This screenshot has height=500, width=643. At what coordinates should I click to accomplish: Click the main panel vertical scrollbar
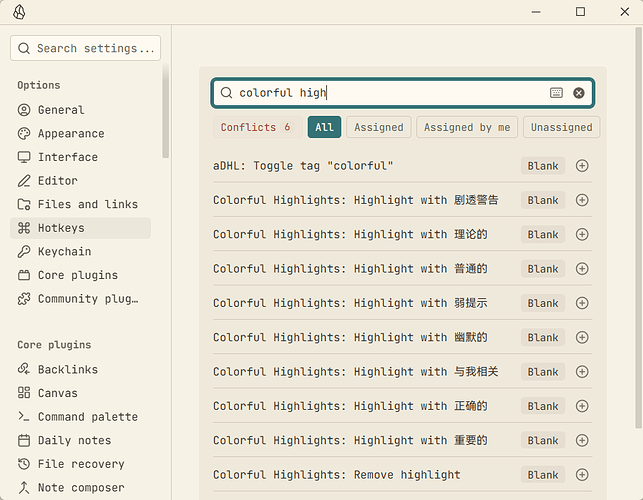point(638,228)
